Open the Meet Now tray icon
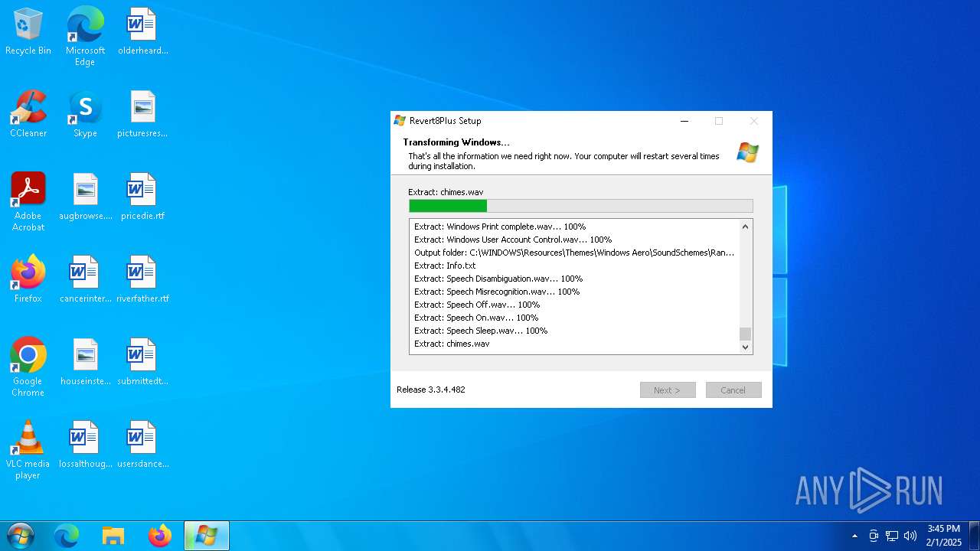 point(874,536)
